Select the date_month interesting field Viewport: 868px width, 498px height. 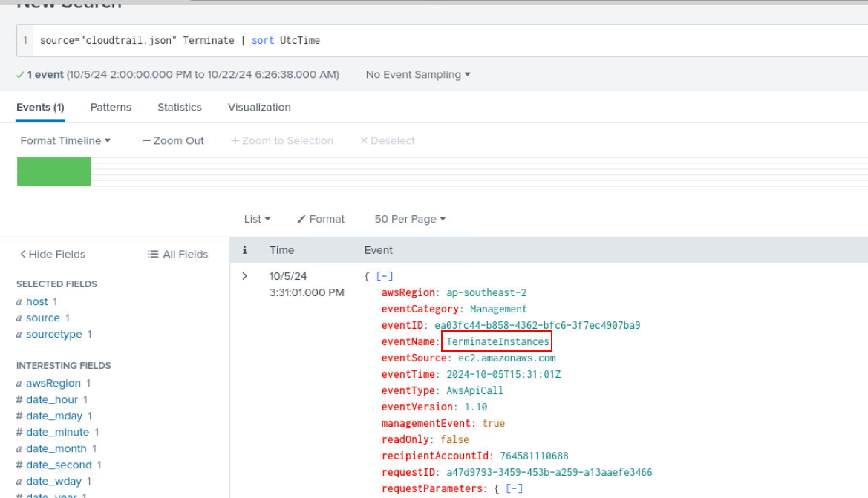point(56,449)
